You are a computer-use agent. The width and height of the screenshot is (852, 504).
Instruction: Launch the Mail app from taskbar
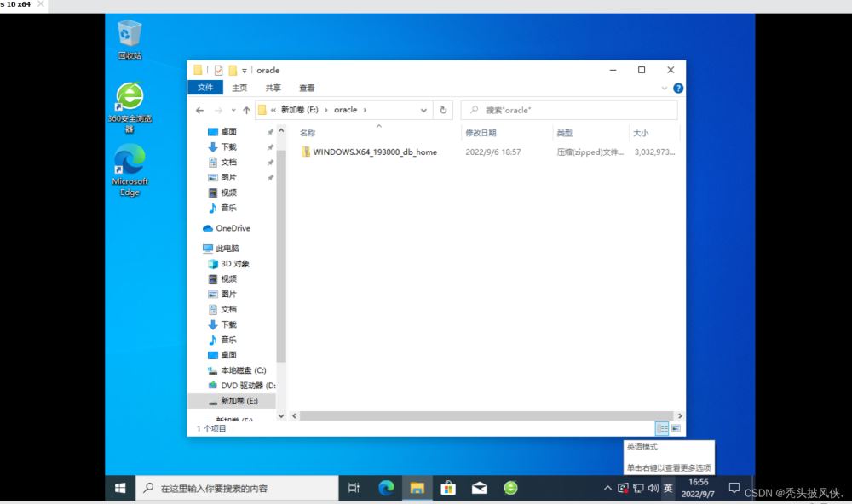(480, 488)
